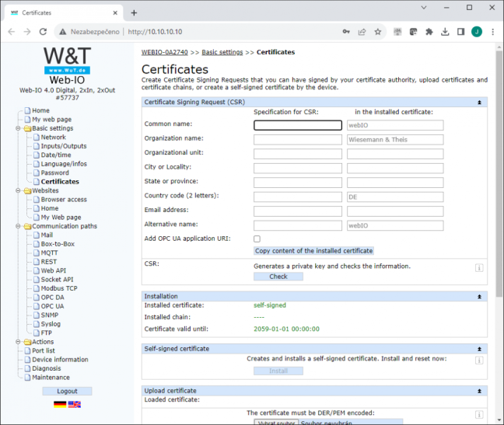Open the info icon next to CSR
The image size is (504, 425).
[479, 268]
